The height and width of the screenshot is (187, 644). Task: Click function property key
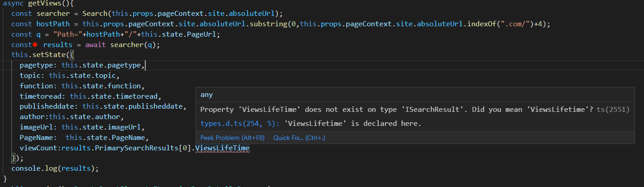pos(36,86)
